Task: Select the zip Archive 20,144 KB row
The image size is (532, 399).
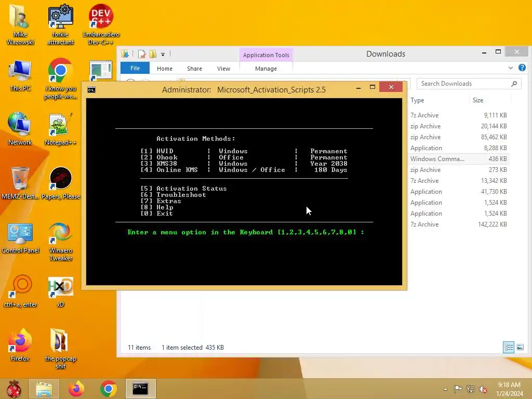Action: [x=458, y=126]
